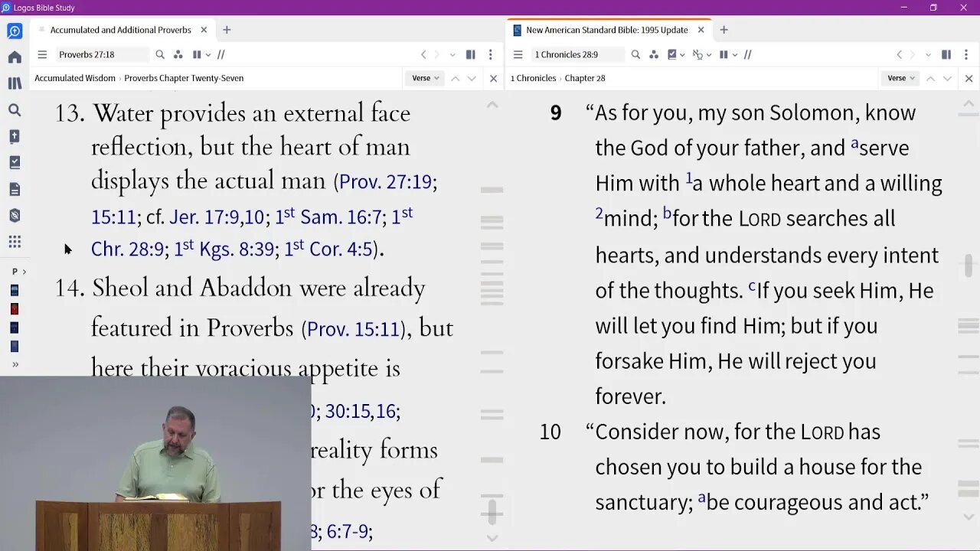This screenshot has width=980, height=551.
Task: Close Accumulated and Additional Proverbs tab
Action: 204,30
